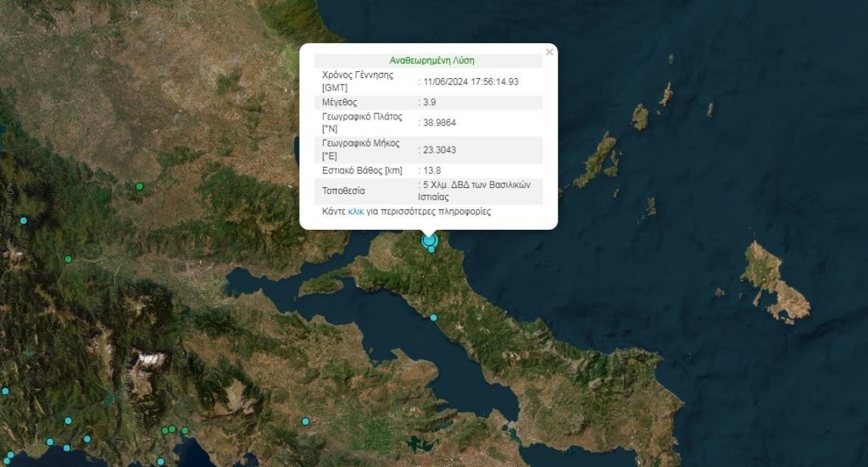Click rightmost marker of the three-green-marker cluster
The image size is (868, 467).
[x=185, y=431]
